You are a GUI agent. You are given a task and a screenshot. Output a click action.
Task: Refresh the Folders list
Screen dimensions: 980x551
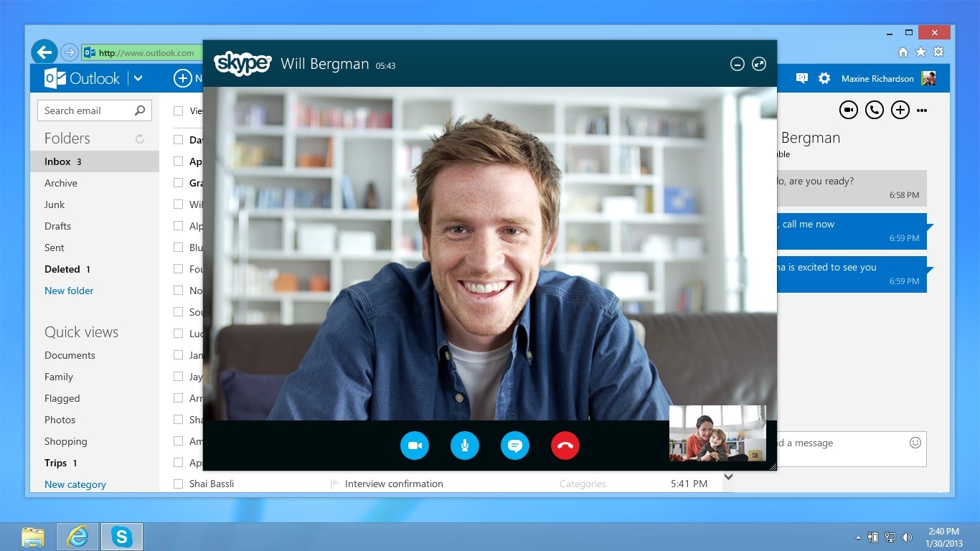click(140, 138)
